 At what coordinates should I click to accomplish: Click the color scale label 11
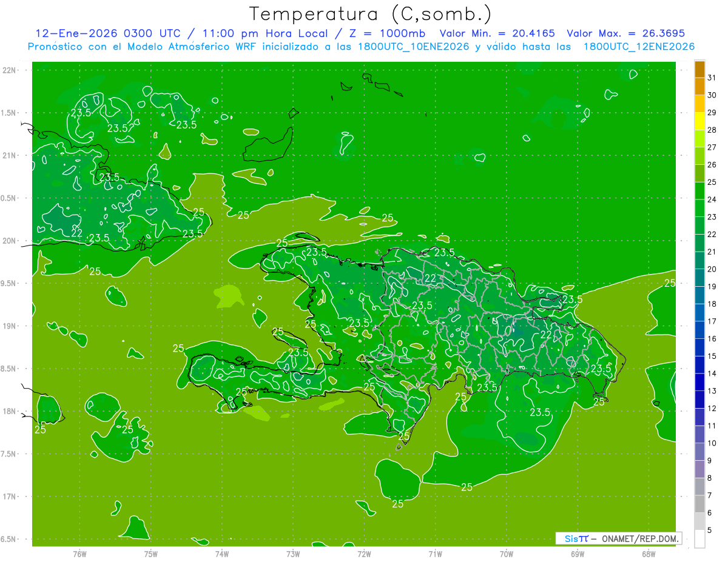tap(712, 426)
